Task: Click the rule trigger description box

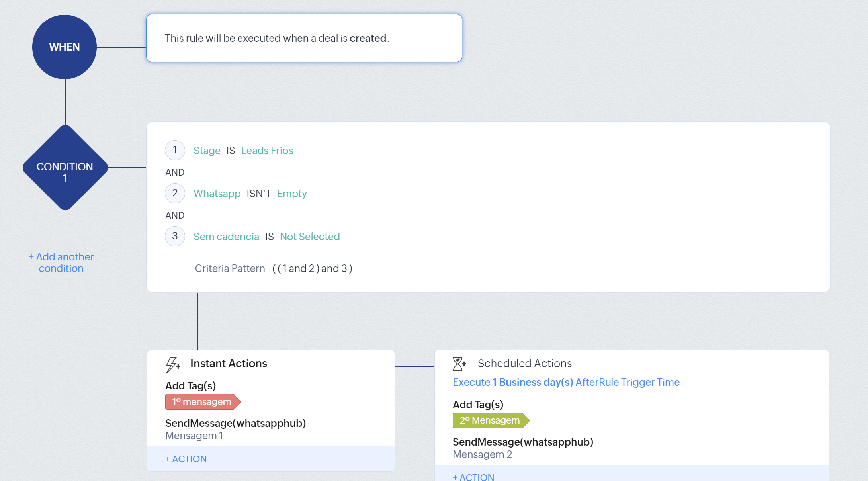Action: coord(304,38)
